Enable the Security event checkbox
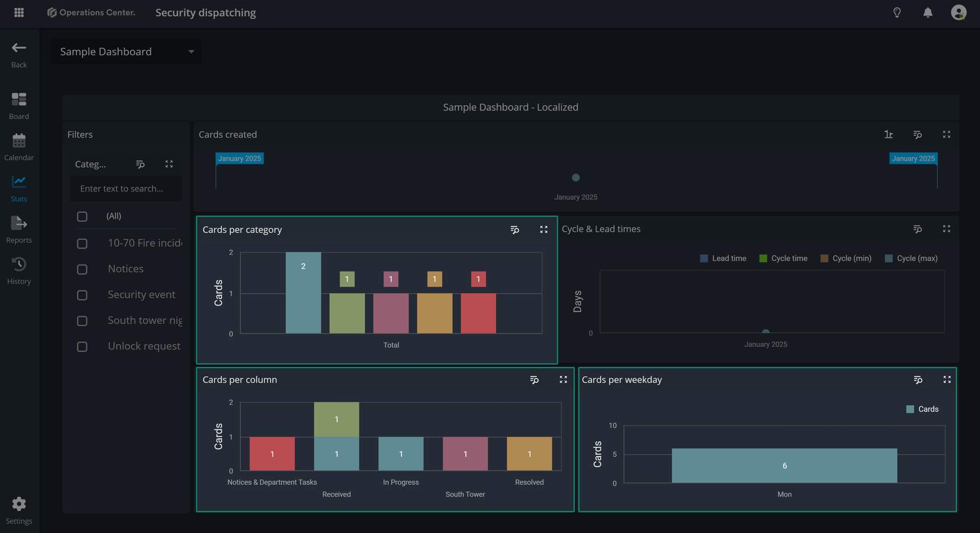The image size is (980, 533). coord(82,295)
